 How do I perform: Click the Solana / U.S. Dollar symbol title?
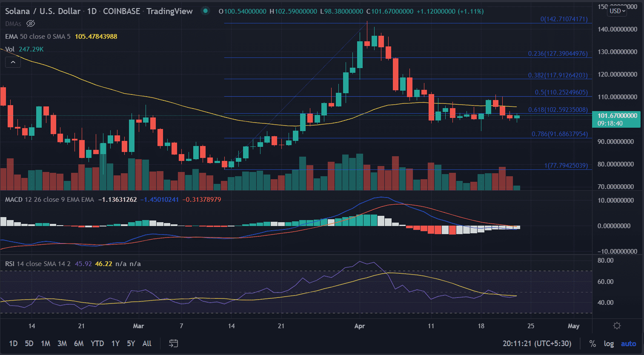43,11
